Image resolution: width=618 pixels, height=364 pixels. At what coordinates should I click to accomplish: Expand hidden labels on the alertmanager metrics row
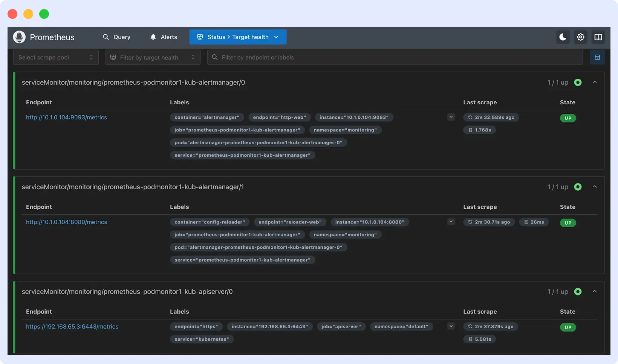[x=451, y=117]
